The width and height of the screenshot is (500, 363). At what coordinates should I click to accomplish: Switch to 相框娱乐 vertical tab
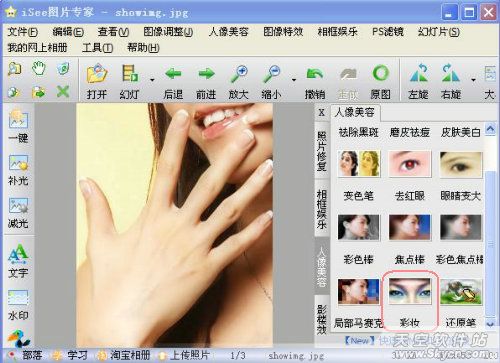322,209
